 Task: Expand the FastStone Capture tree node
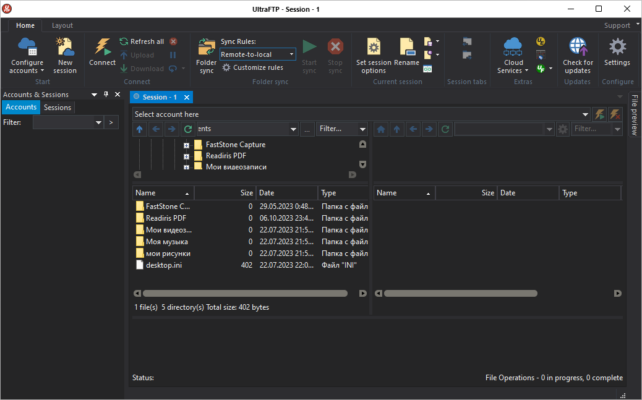pyautogui.click(x=186, y=145)
